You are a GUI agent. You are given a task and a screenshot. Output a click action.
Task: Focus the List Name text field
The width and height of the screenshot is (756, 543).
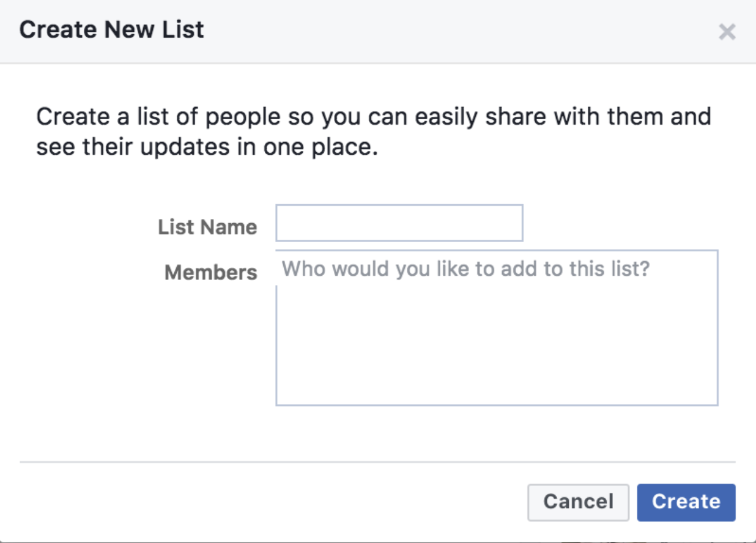pos(399,223)
